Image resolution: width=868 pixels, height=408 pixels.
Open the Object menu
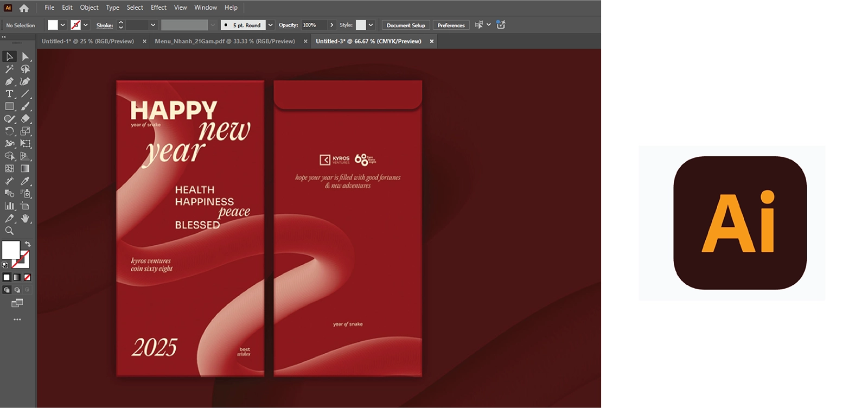click(90, 8)
